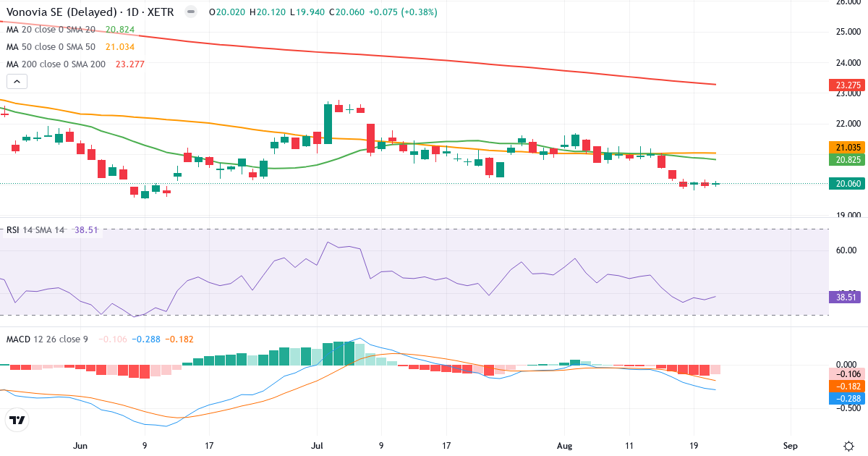This screenshot has height=456, width=868.
Task: Click the Jul date on time axis
Action: tap(316, 446)
